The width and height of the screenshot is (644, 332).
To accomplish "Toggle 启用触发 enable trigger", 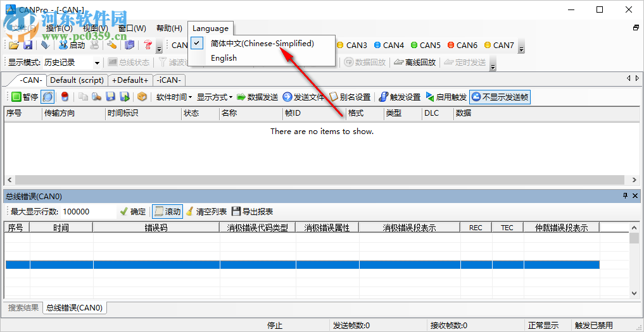I will 446,97.
